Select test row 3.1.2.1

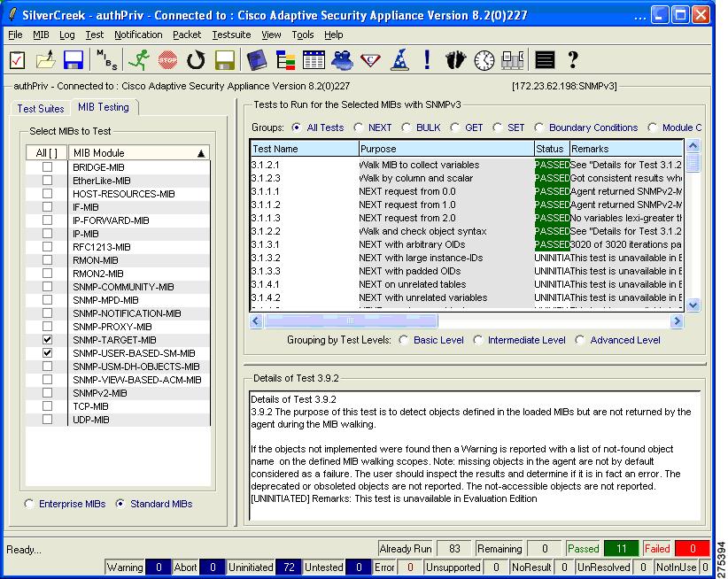tap(467, 165)
